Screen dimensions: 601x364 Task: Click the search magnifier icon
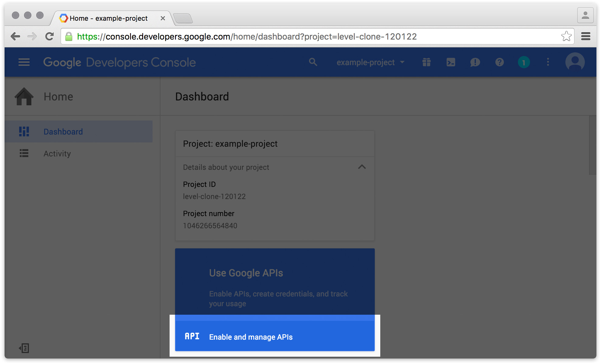click(x=313, y=62)
